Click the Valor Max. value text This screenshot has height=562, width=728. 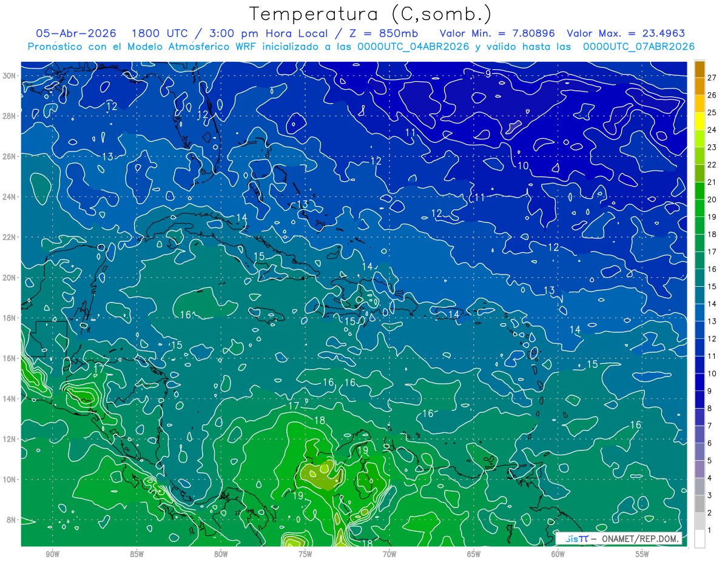(626, 33)
